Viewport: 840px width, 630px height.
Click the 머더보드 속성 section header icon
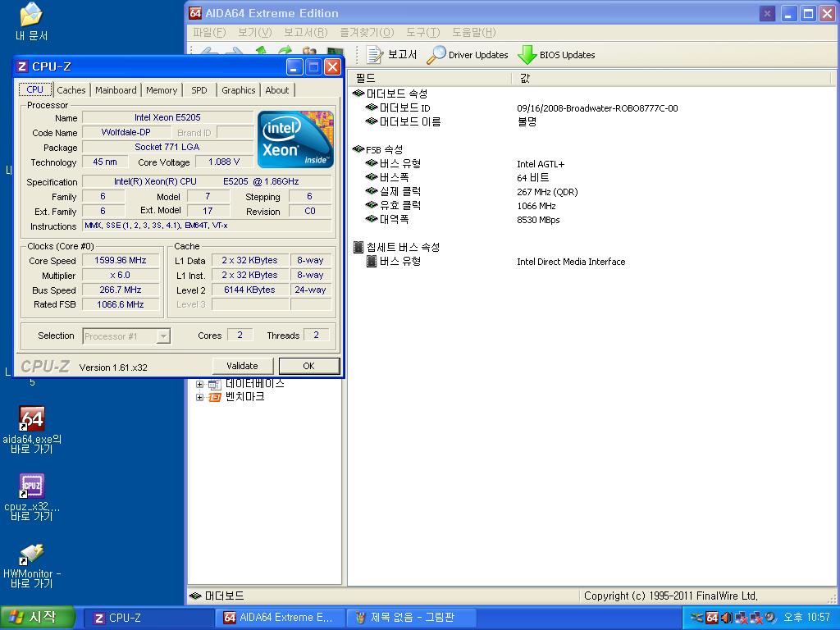[x=358, y=94]
